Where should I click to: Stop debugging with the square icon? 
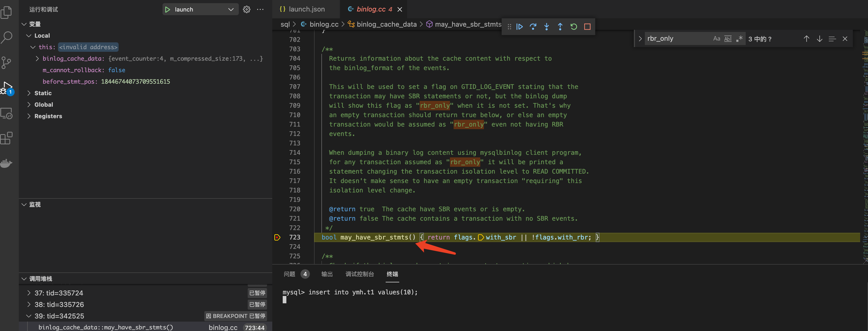coord(587,27)
